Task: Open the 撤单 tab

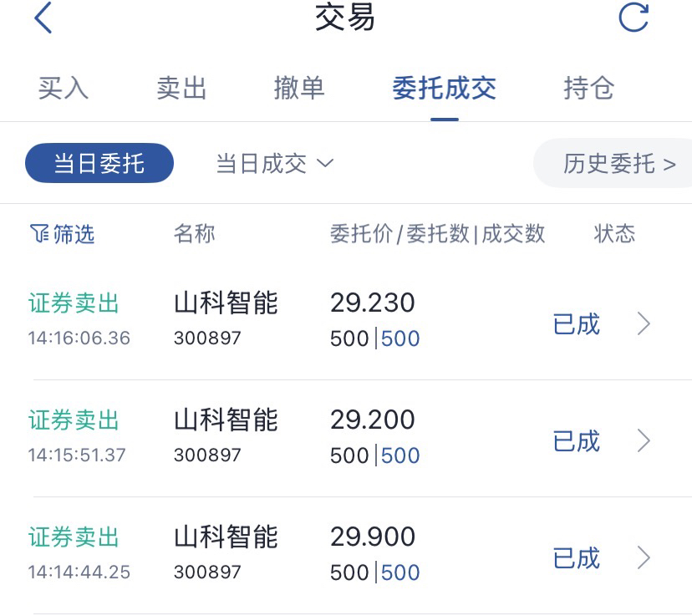Action: point(299,88)
